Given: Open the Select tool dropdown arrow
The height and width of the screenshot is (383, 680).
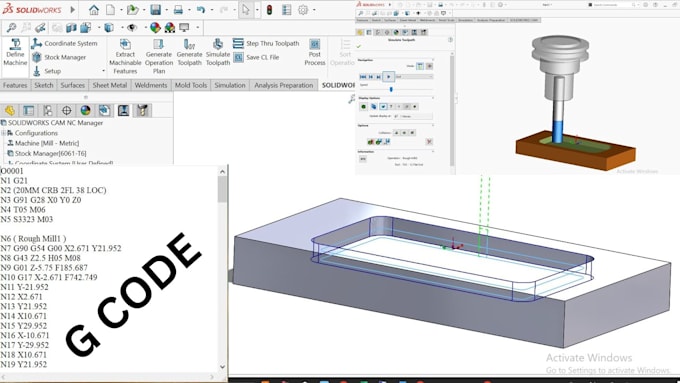Looking at the screenshot, I should pos(257,10).
